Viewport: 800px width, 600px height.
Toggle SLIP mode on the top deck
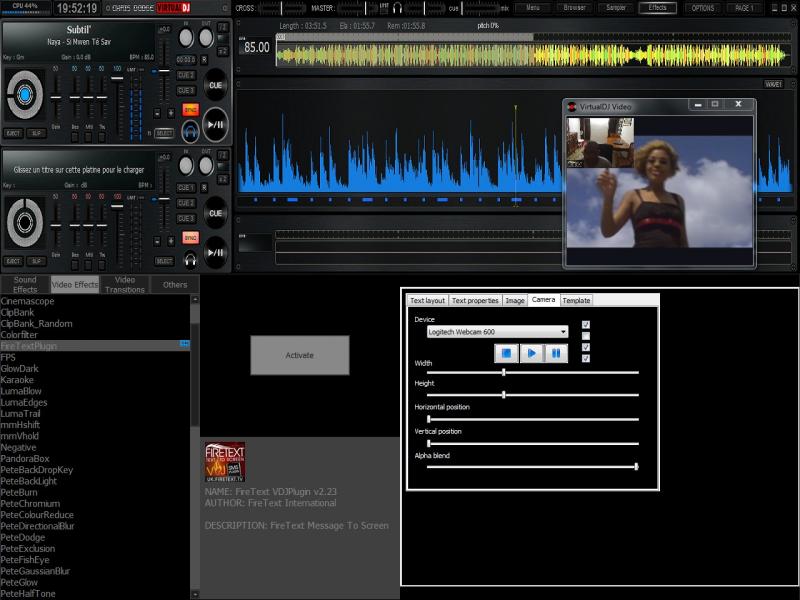pos(36,133)
